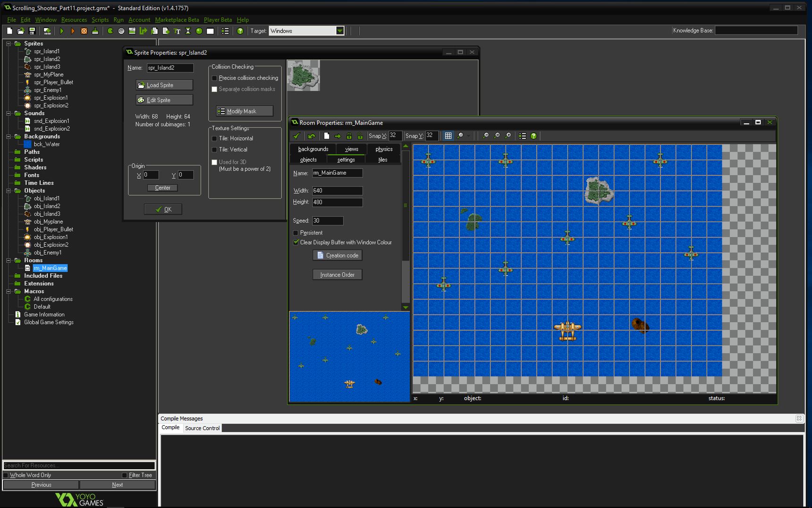Click Edit Sprite button
Viewport: 812px width, 508px height.
pos(164,100)
